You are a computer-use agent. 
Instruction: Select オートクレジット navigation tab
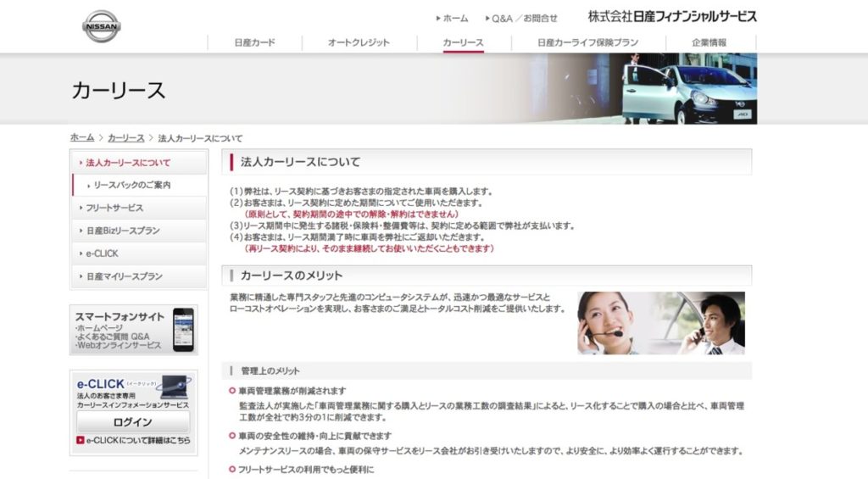[359, 42]
